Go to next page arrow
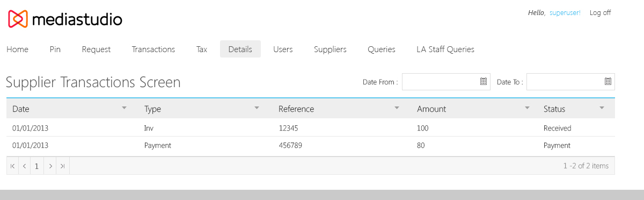The width and height of the screenshot is (644, 200). click(x=50, y=166)
